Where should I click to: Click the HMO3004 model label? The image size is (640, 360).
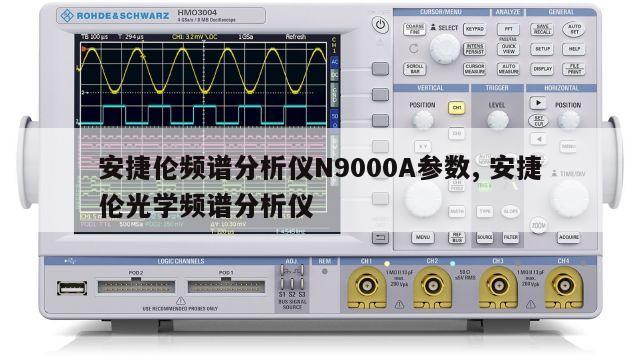(x=197, y=13)
